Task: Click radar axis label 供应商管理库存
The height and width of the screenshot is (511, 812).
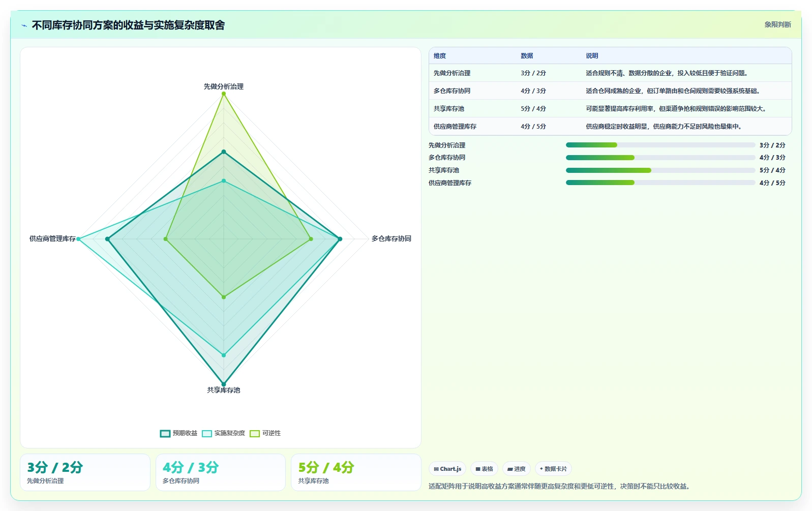Action: click(x=52, y=238)
